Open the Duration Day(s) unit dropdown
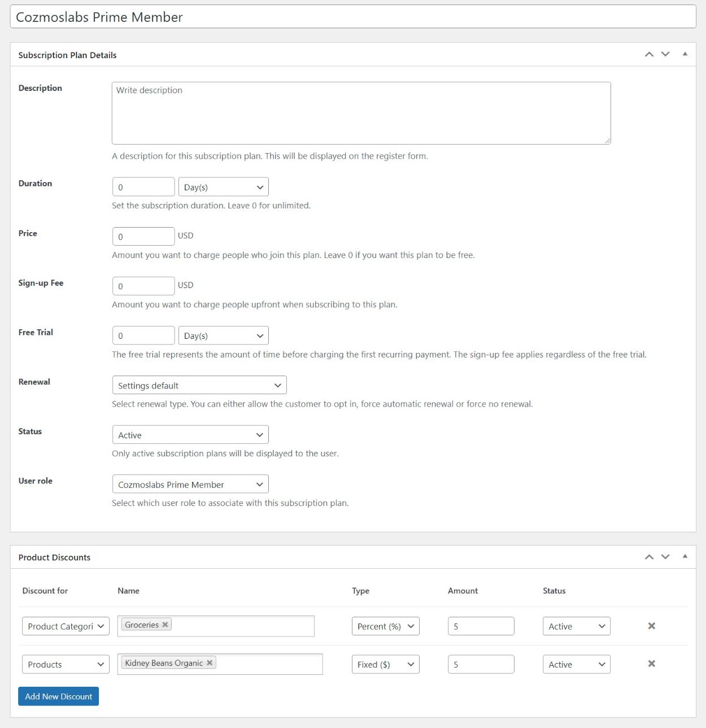Image resolution: width=706 pixels, height=728 pixels. tap(223, 187)
